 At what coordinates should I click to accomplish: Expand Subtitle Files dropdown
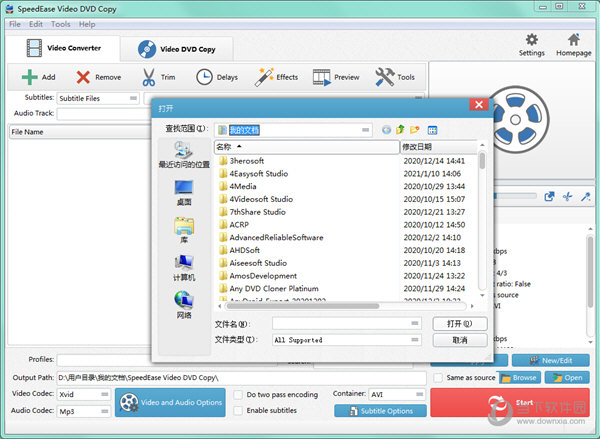[x=133, y=98]
